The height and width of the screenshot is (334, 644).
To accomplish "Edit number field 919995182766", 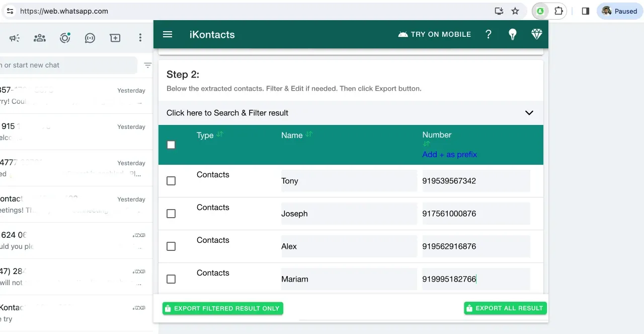I will (476, 279).
